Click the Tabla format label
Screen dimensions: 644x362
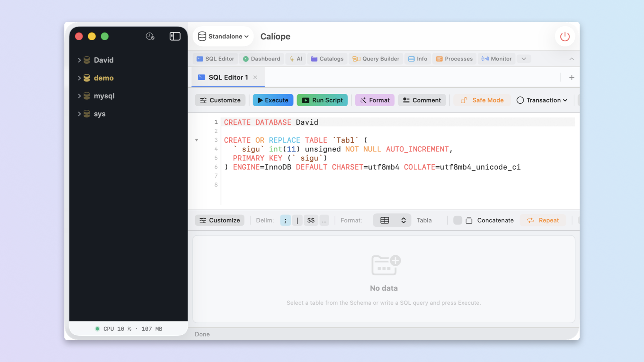(x=424, y=220)
